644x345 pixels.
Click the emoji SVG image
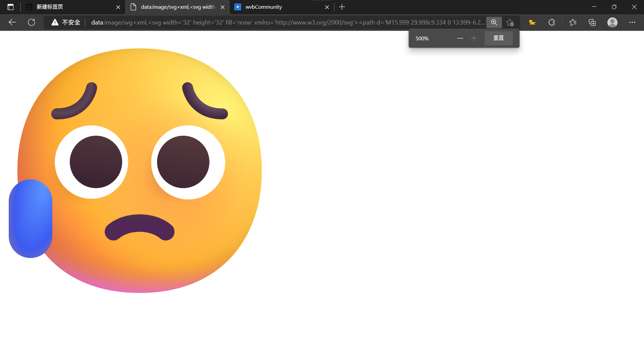coord(135,170)
